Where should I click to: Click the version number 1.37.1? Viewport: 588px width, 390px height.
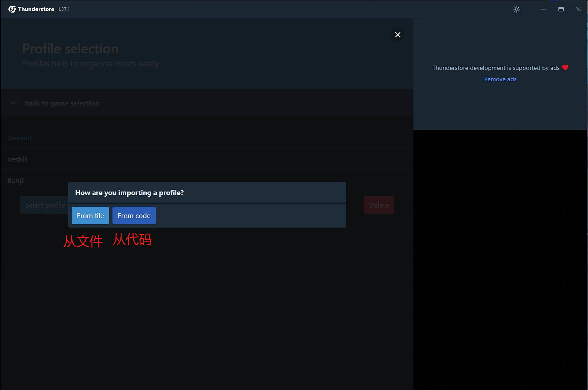point(64,10)
